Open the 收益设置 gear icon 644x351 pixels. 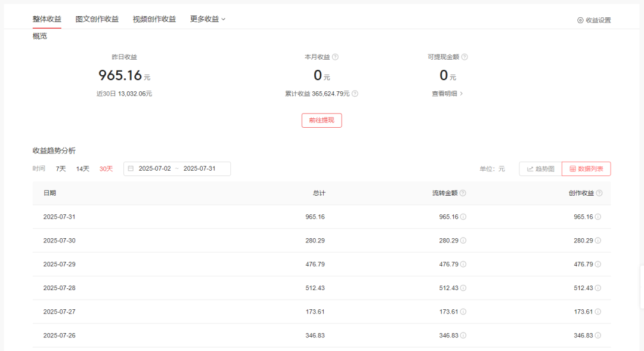(580, 20)
